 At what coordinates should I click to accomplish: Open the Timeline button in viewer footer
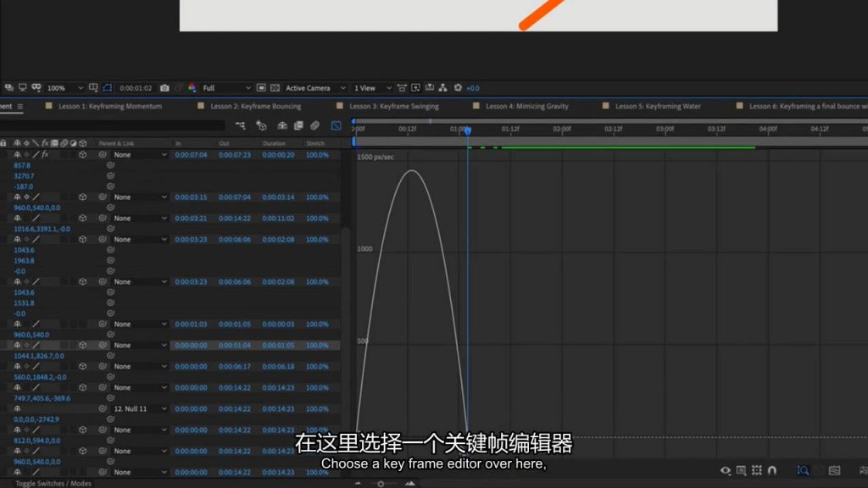tap(430, 88)
